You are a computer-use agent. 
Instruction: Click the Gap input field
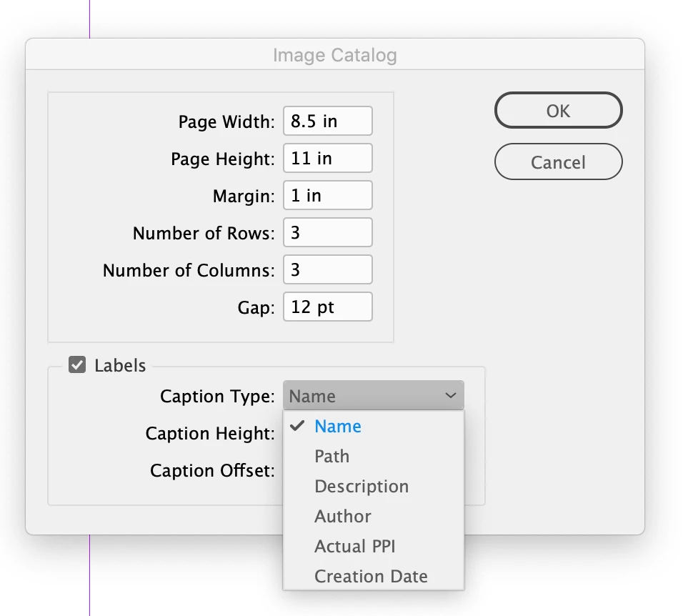327,307
